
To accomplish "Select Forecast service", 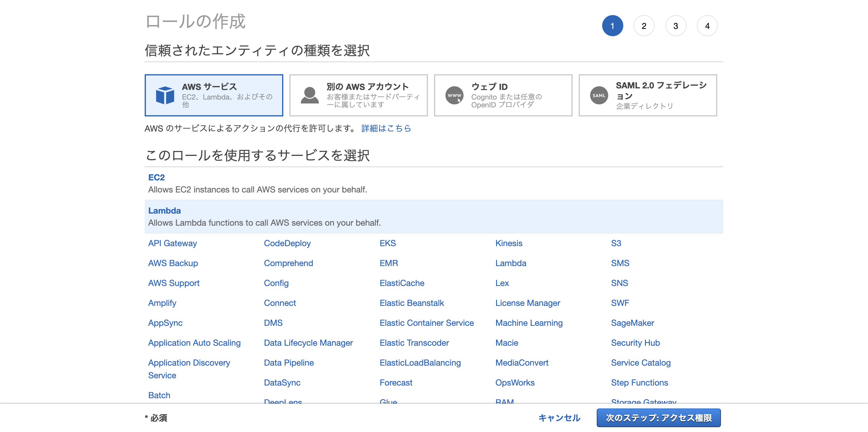I will (x=396, y=383).
